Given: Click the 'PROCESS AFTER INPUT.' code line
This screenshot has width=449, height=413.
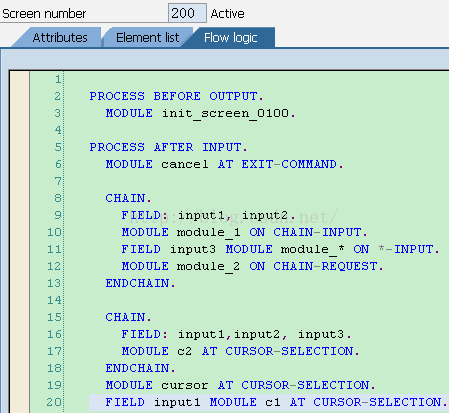Looking at the screenshot, I should [x=168, y=147].
